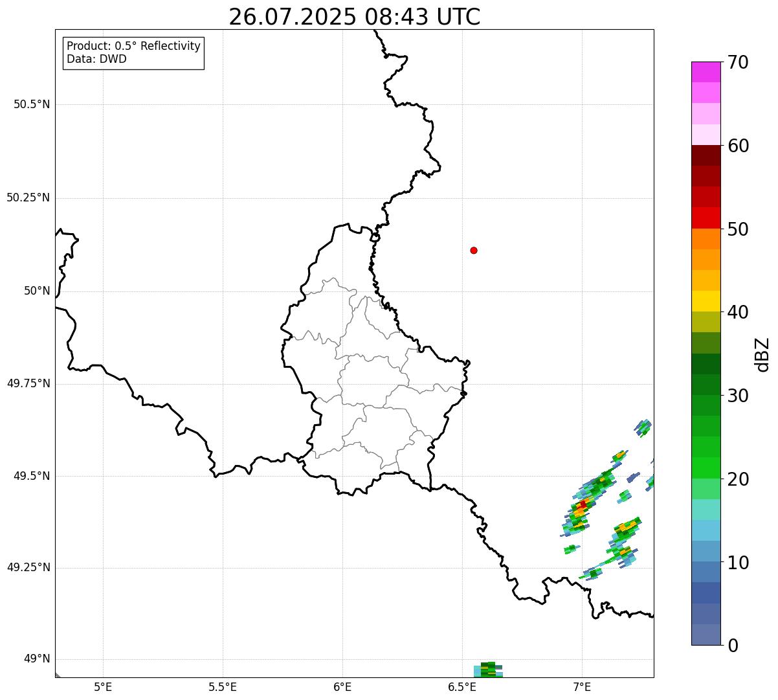Viewport: 778px width, 700px height.
Task: Click the 6.5°E longitude label
Action: click(462, 687)
